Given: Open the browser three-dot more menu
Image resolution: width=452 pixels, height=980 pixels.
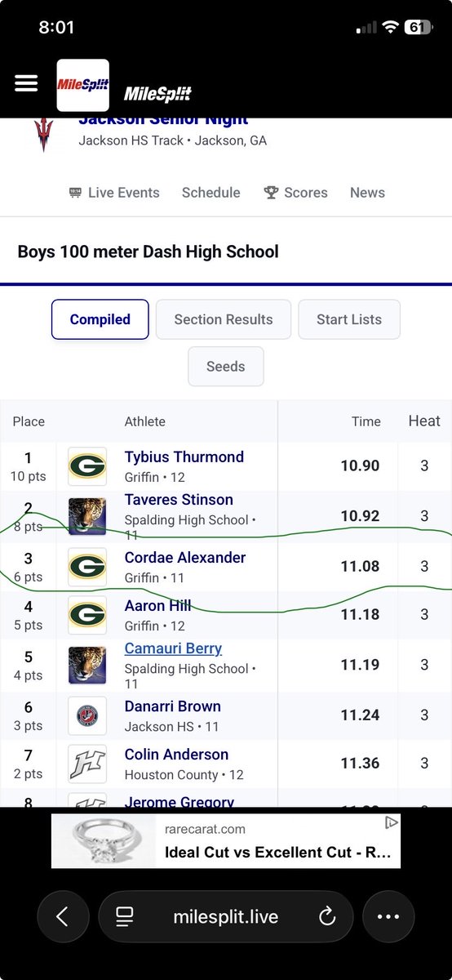Looking at the screenshot, I should click(x=388, y=917).
